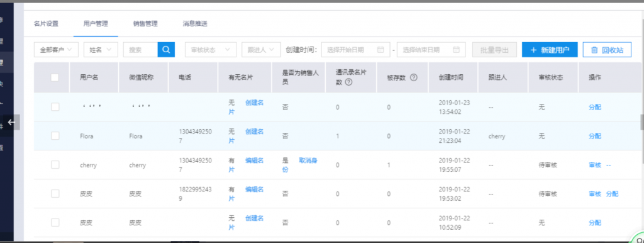
Task: Check the box for the 2019-01-23 13:54:02 row
Action: click(55, 107)
